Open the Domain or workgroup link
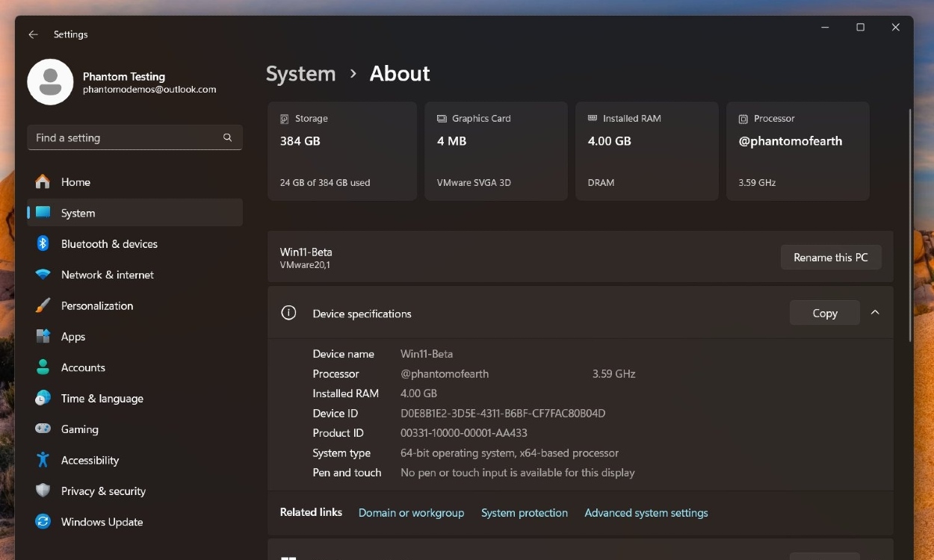Image resolution: width=934 pixels, height=560 pixels. pos(411,512)
